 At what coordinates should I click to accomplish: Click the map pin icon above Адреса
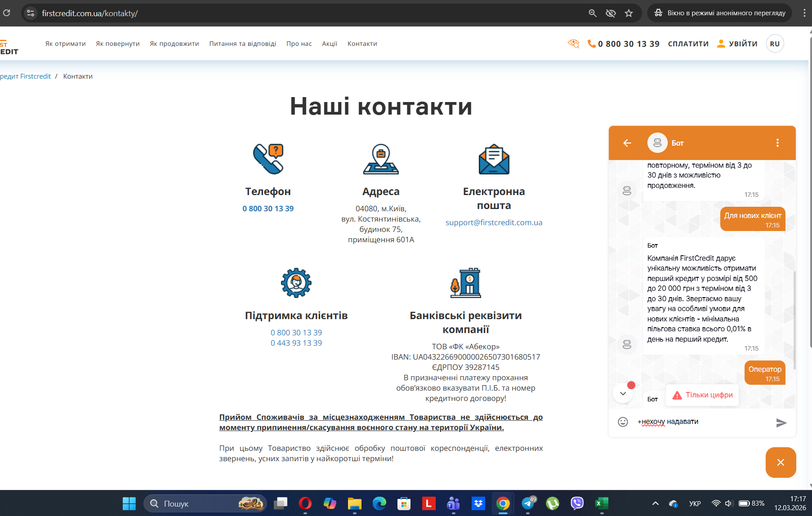(x=381, y=159)
